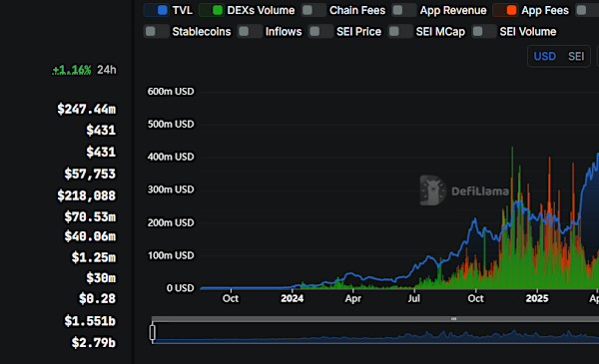The width and height of the screenshot is (599, 364).
Task: Click the $30m value
Action: pyautogui.click(x=101, y=278)
